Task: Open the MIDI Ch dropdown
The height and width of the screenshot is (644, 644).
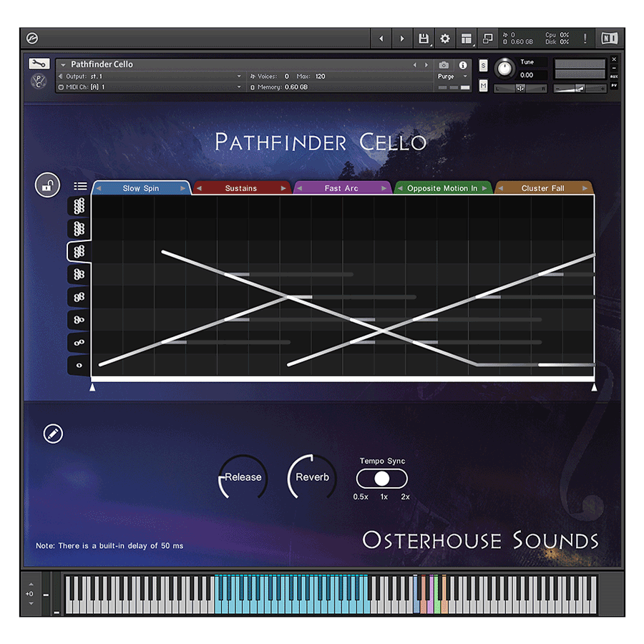Action: click(x=150, y=87)
